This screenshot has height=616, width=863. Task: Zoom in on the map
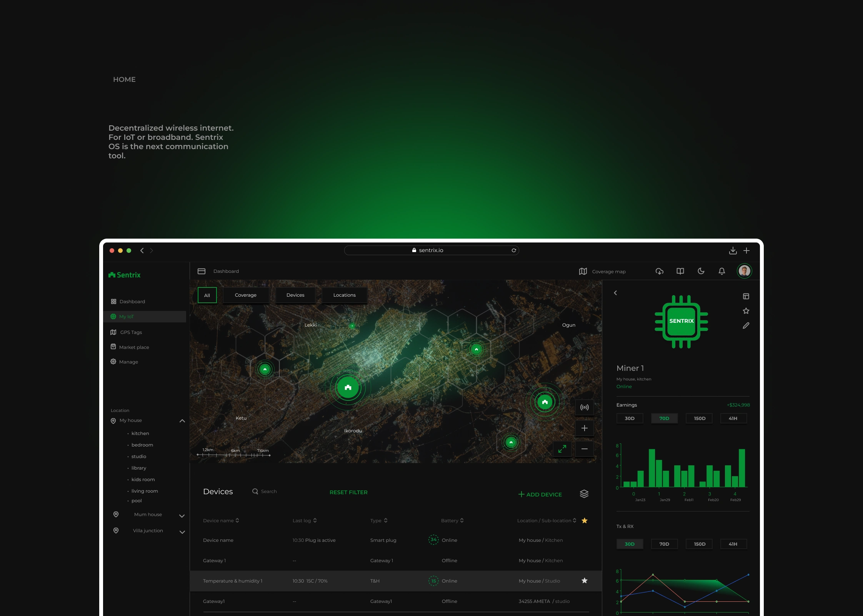tap(584, 428)
